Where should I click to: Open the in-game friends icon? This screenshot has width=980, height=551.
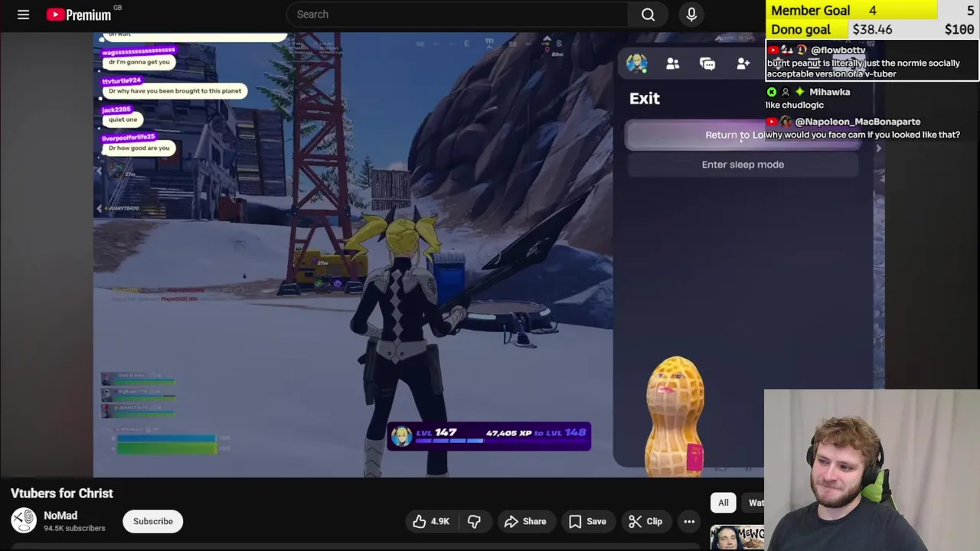click(672, 64)
